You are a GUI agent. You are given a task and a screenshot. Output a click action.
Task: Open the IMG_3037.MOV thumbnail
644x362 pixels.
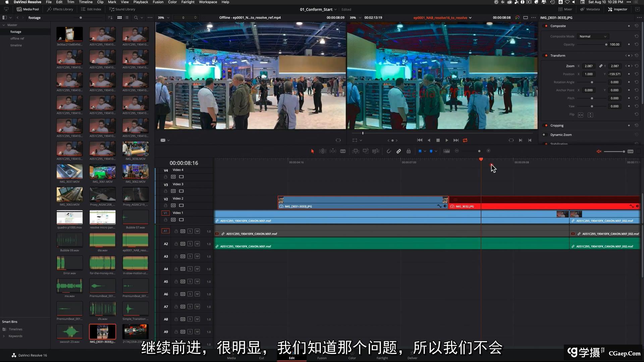coord(69,172)
